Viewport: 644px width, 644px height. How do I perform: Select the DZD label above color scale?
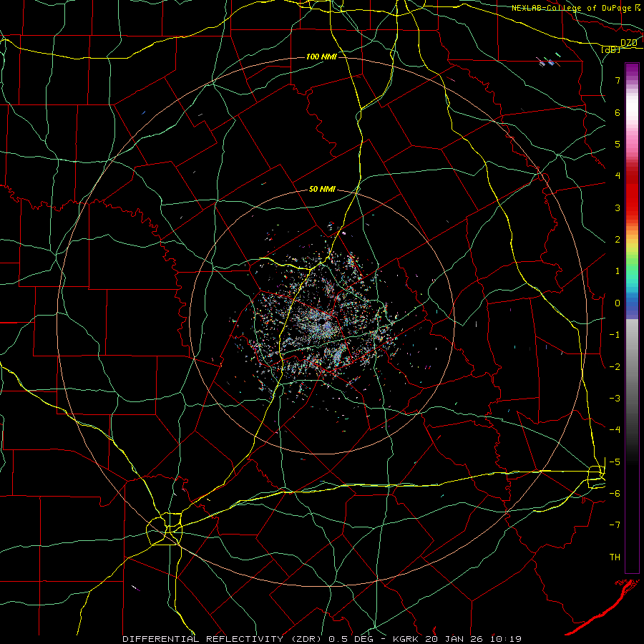coord(629,42)
